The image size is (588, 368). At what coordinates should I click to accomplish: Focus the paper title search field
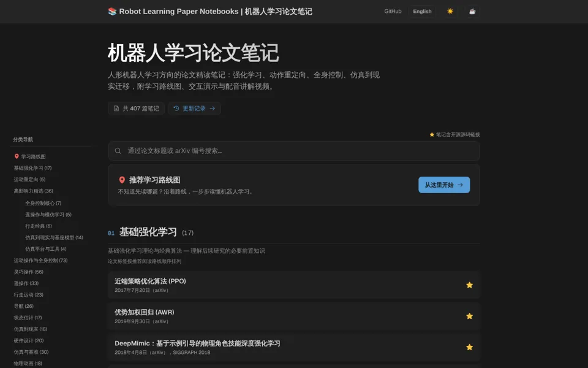[293, 151]
